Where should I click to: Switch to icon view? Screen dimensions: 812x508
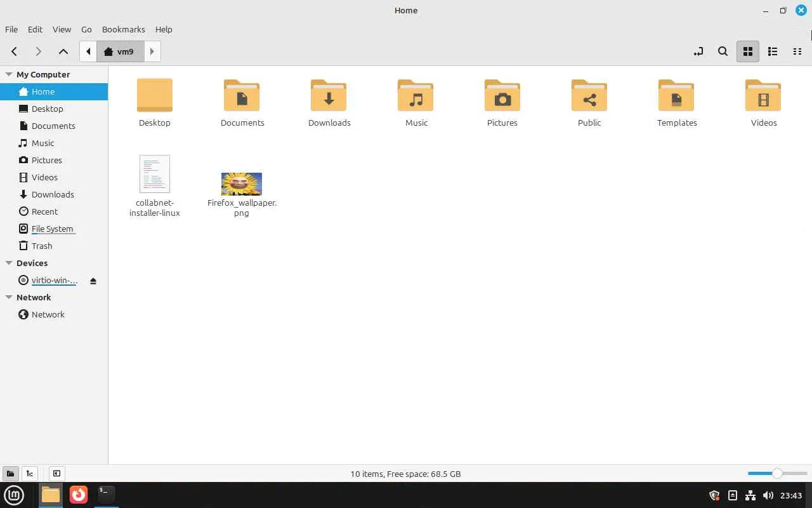[748, 51]
